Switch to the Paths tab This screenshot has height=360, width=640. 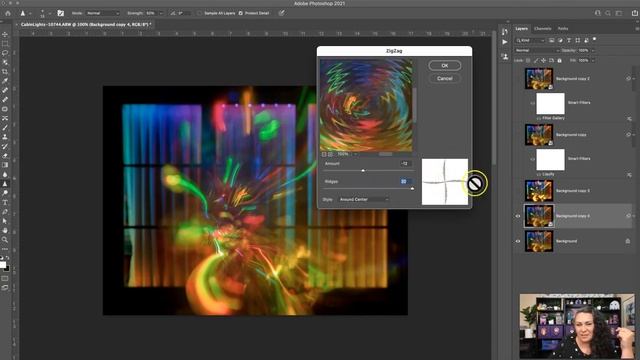pos(563,29)
